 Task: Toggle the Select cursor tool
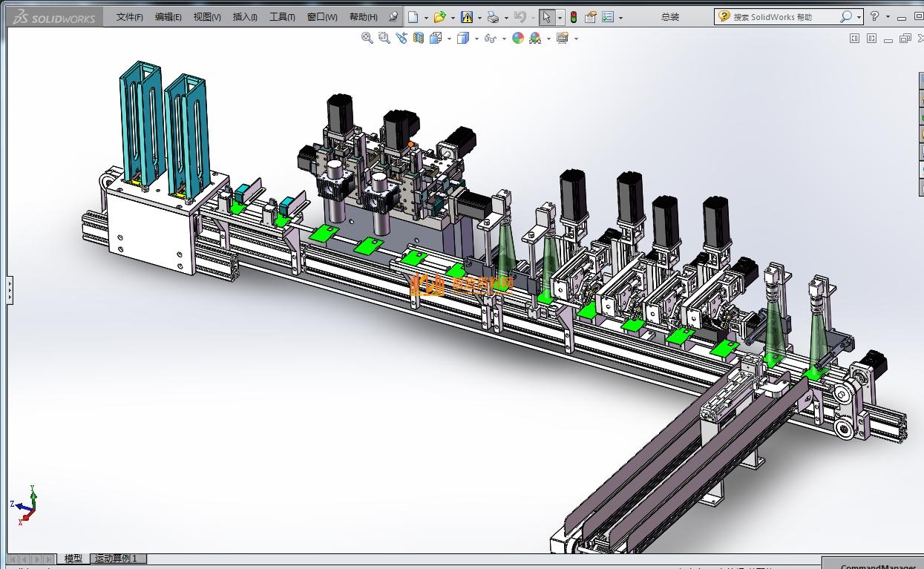click(546, 17)
